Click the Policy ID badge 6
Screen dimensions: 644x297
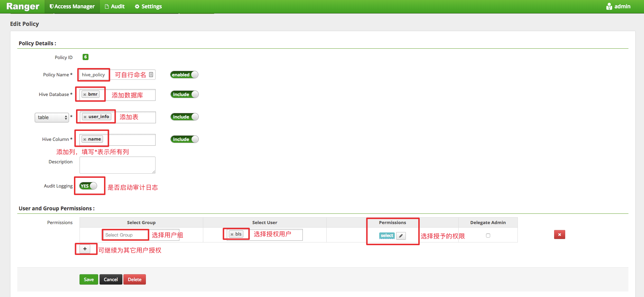click(x=85, y=57)
